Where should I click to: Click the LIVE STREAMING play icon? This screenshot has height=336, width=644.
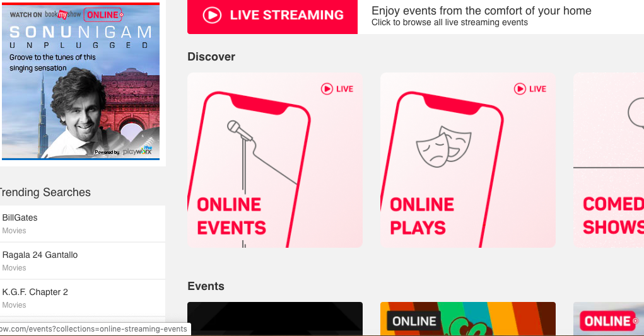click(212, 15)
